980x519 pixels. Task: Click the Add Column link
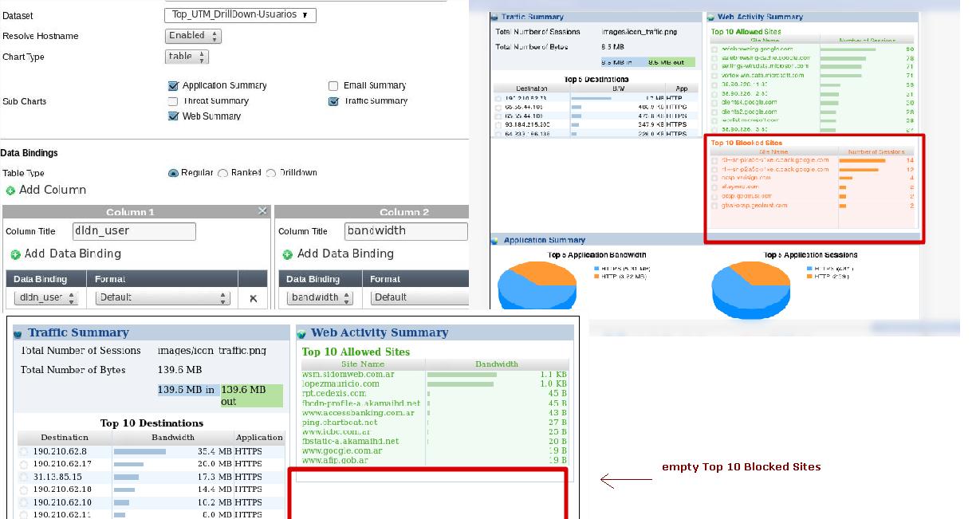[x=53, y=190]
